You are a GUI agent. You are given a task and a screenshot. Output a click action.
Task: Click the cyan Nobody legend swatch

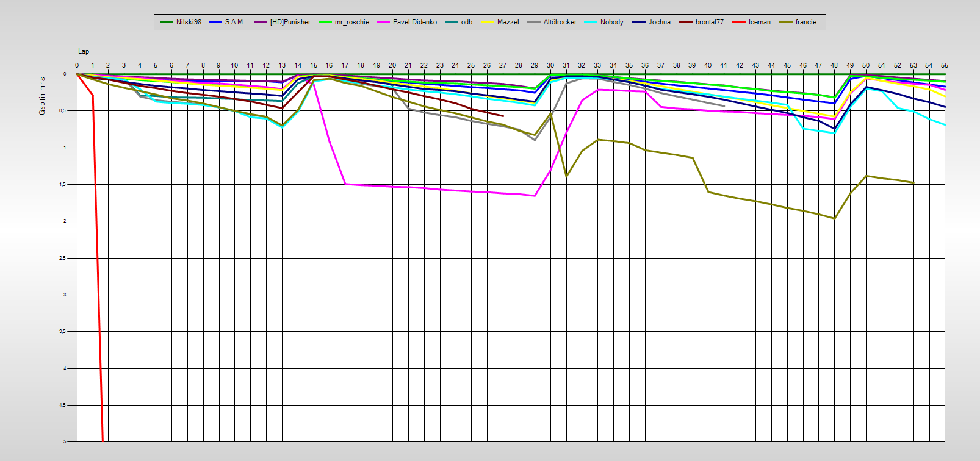coord(591,22)
